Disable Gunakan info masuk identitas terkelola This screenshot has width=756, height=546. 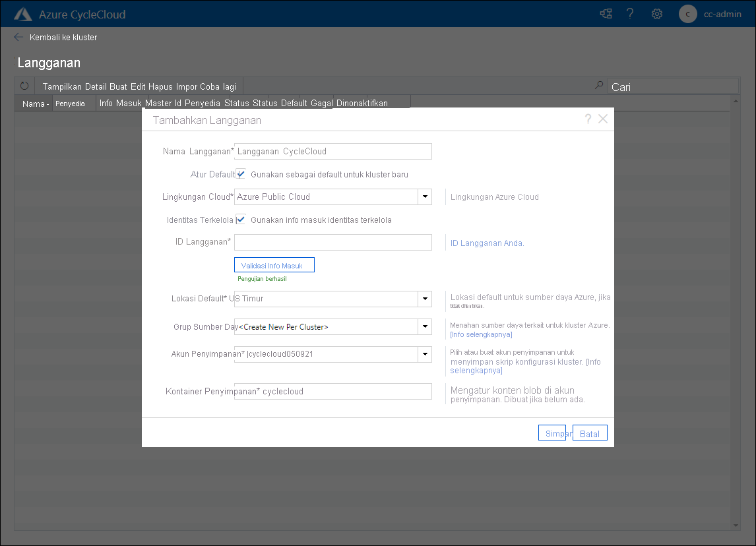point(241,220)
